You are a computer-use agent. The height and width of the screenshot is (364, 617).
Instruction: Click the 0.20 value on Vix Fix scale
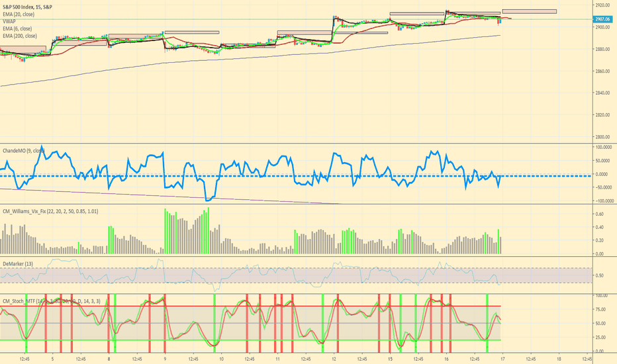pos(600,240)
